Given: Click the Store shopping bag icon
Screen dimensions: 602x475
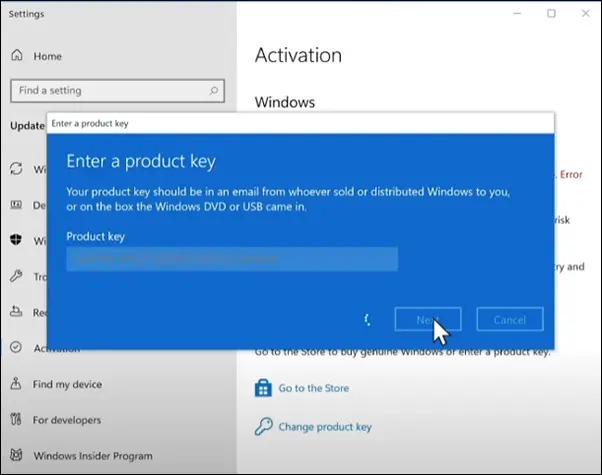Looking at the screenshot, I should (263, 388).
